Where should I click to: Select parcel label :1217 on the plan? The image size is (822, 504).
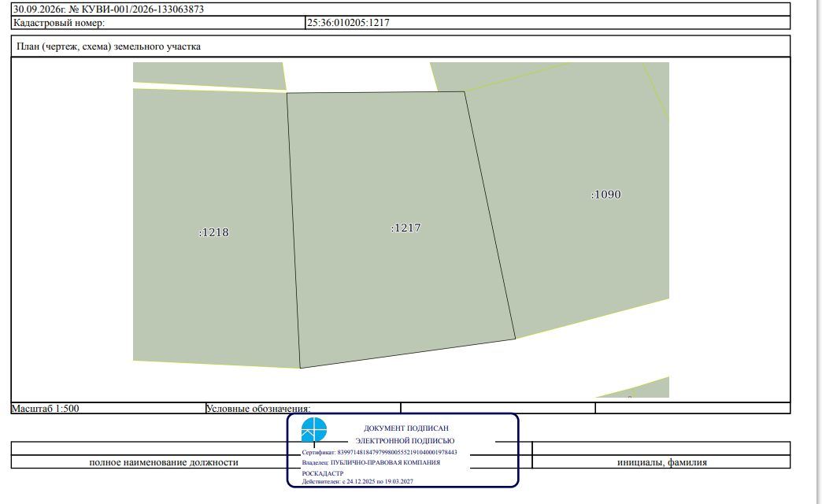[405, 228]
